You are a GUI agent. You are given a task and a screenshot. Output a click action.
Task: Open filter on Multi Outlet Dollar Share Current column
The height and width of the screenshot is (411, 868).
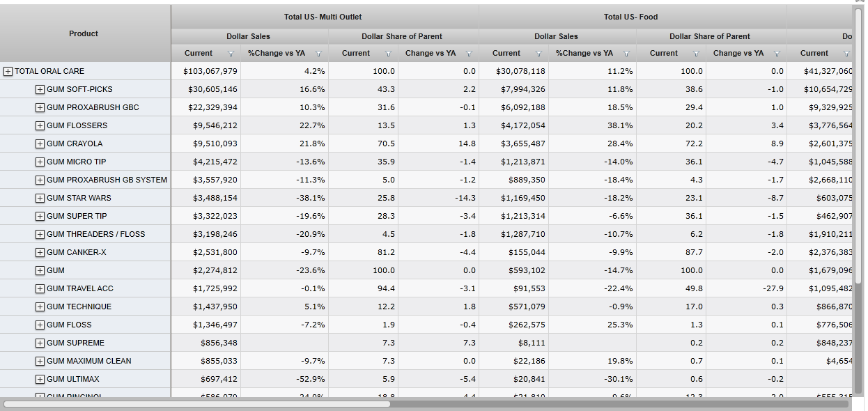(x=388, y=54)
